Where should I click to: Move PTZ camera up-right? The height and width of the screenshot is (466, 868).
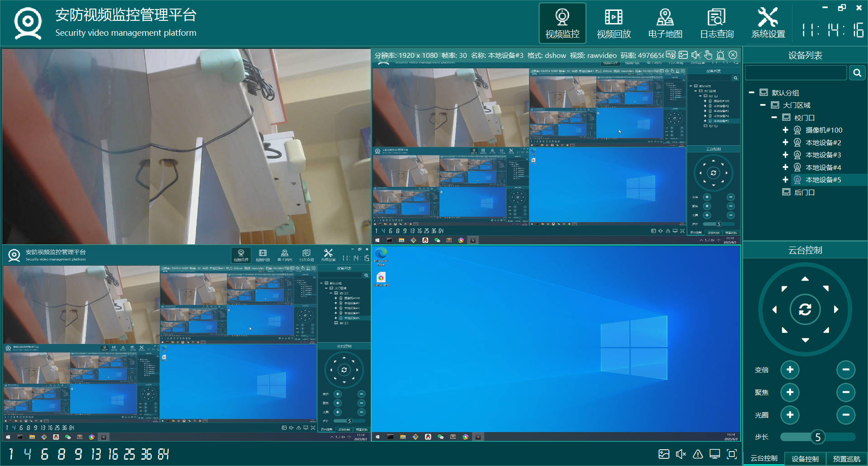pyautogui.click(x=826, y=288)
